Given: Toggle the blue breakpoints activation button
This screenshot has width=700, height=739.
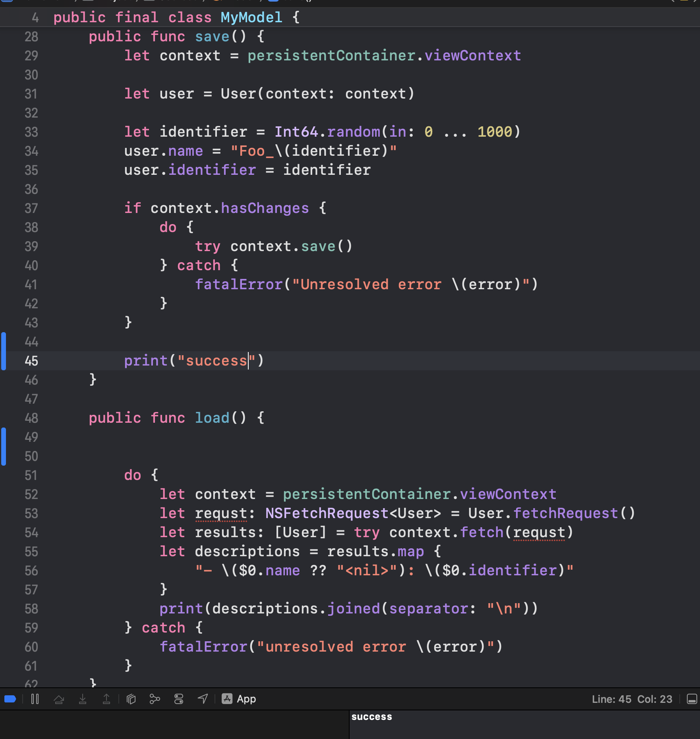Looking at the screenshot, I should 10,699.
